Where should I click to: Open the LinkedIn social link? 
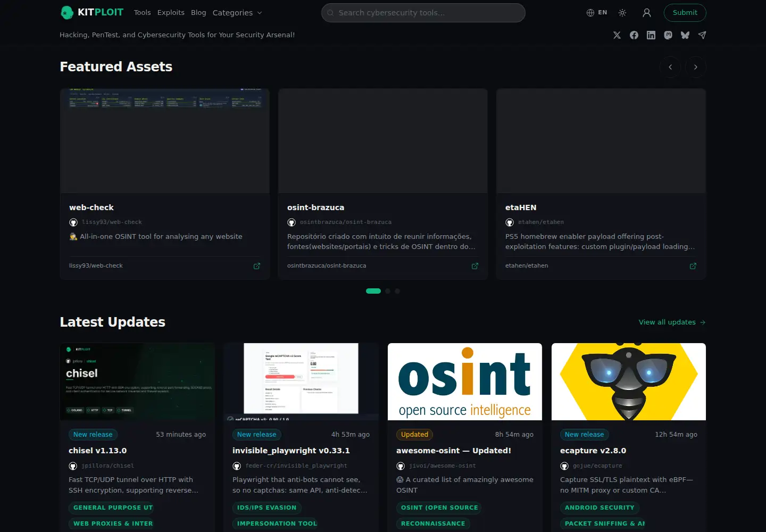[651, 35]
